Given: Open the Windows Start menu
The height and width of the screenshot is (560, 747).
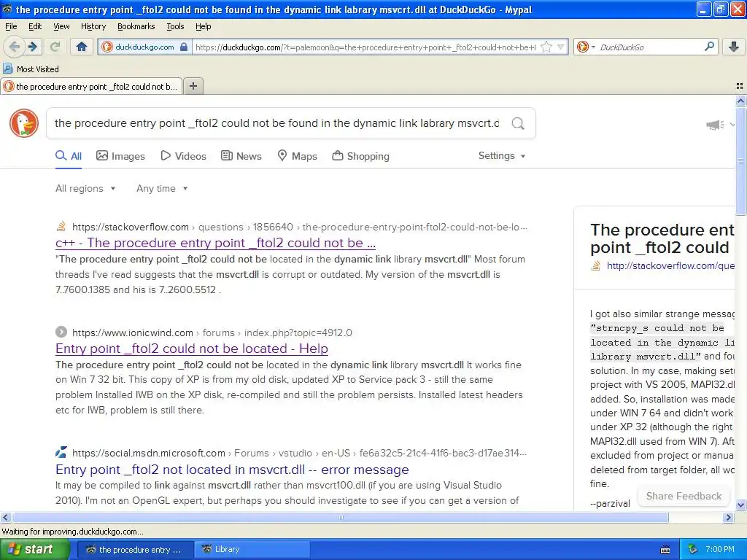Looking at the screenshot, I should pos(34,549).
